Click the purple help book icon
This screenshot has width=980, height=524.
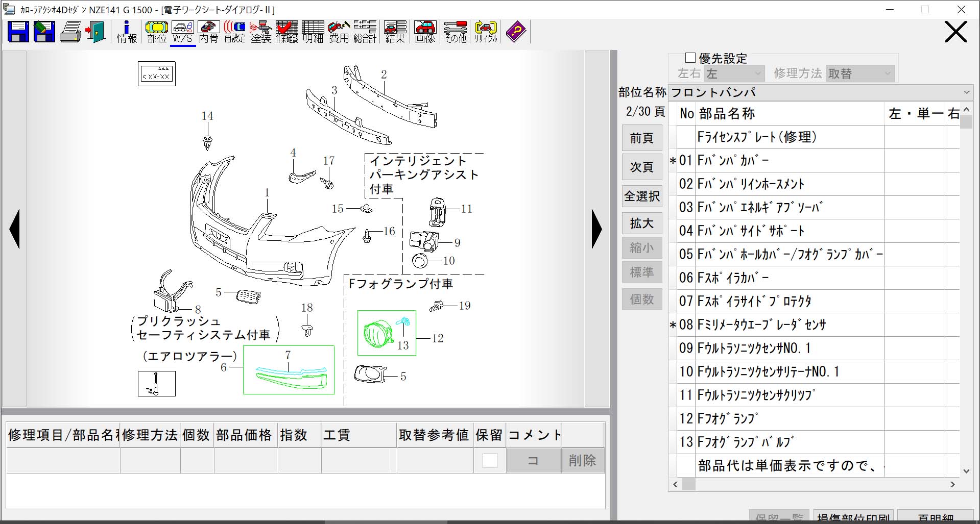click(x=515, y=32)
